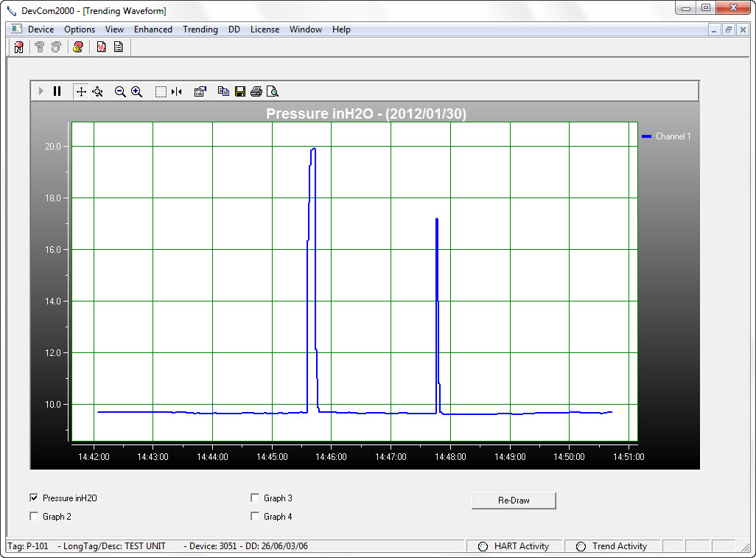Copy the chart to clipboard
756x558 pixels.
223,91
